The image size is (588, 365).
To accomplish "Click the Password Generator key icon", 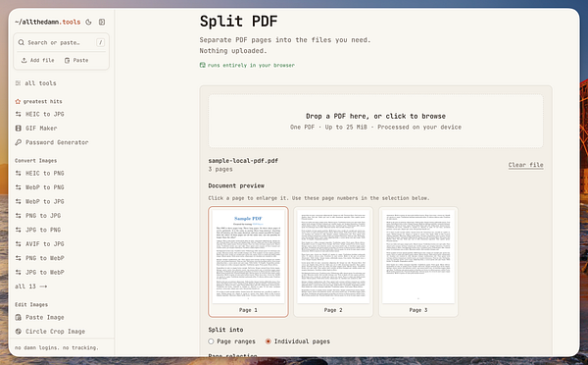I will (18, 142).
